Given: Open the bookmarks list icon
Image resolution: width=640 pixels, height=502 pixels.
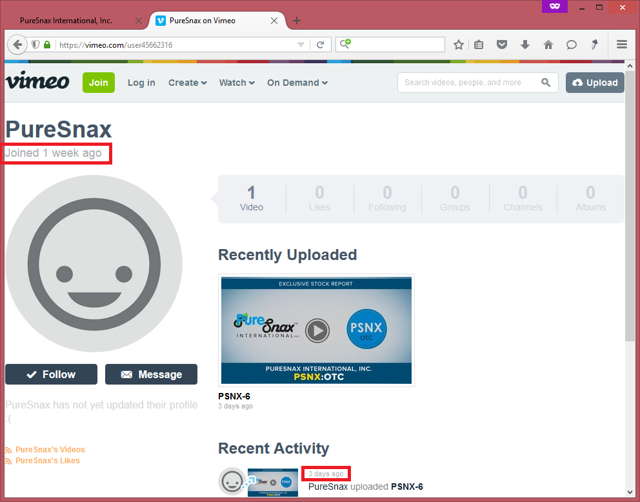Looking at the screenshot, I should click(x=479, y=44).
